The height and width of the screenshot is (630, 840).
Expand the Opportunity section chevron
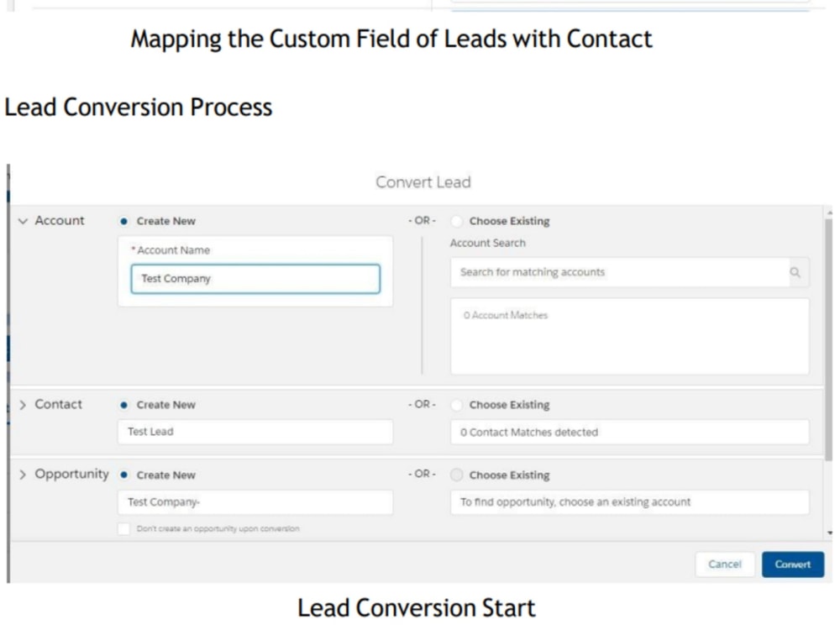(23, 475)
